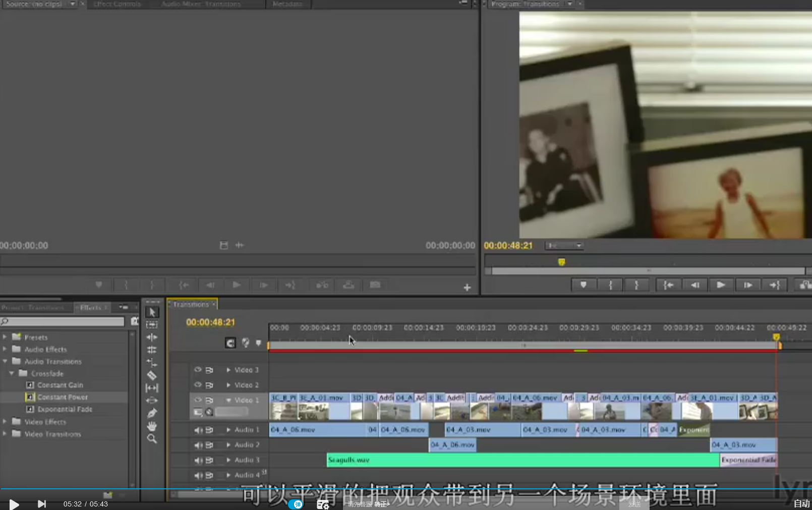812x510 pixels.
Task: Switch to the Effects tab
Action: click(x=91, y=307)
